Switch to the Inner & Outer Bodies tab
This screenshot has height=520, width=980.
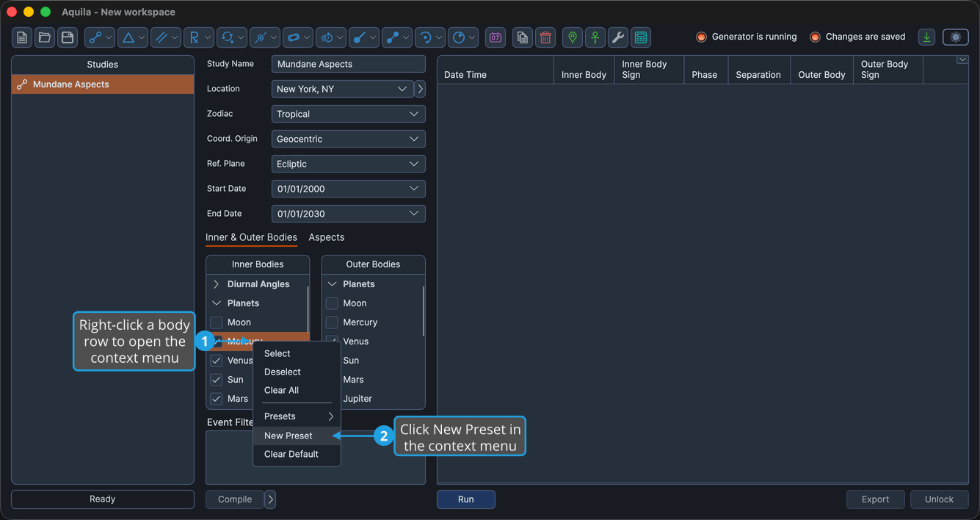[x=251, y=237]
